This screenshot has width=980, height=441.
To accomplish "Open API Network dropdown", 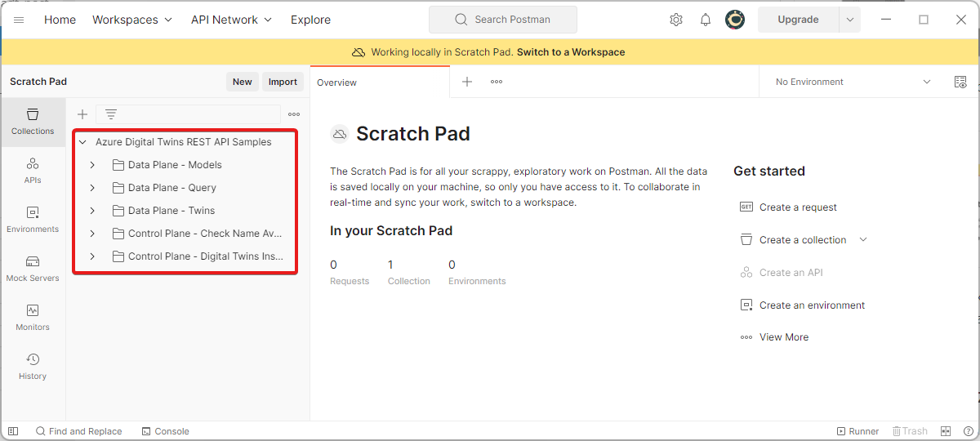I will click(x=232, y=20).
